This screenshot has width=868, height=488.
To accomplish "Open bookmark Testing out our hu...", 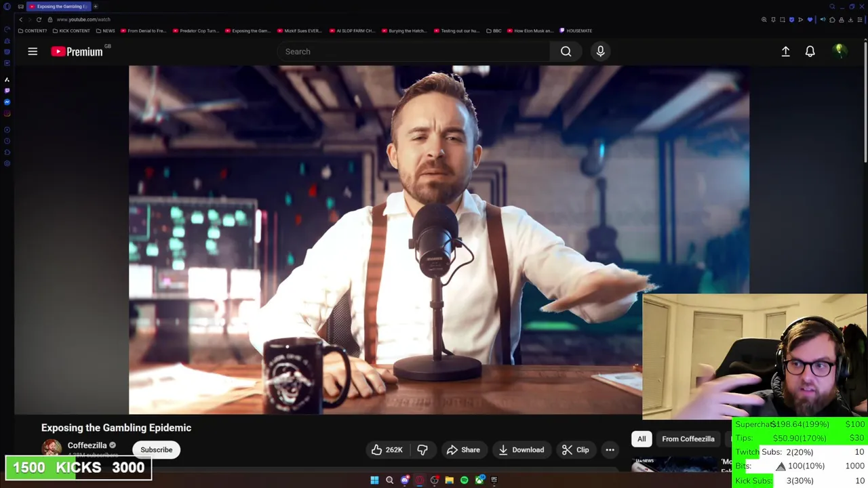I will point(456,30).
